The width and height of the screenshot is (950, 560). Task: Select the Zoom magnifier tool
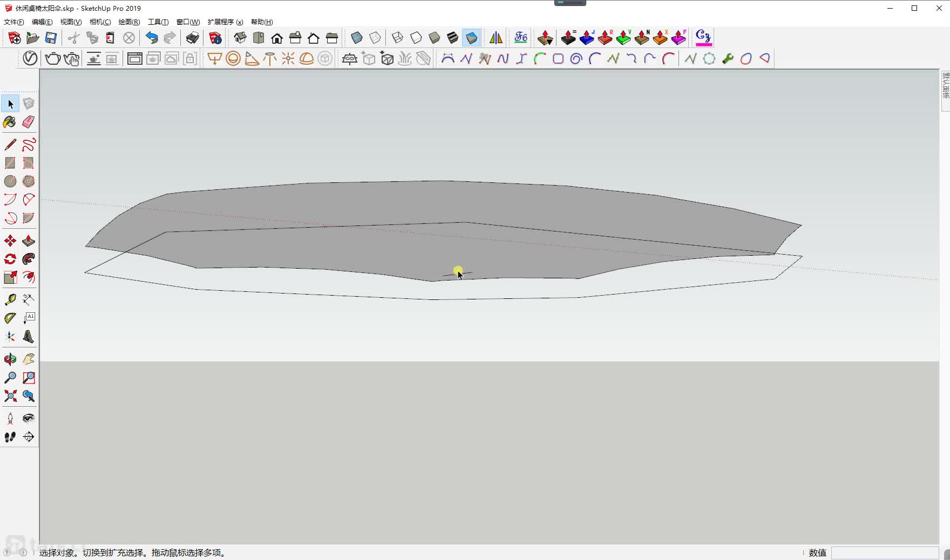tap(10, 377)
